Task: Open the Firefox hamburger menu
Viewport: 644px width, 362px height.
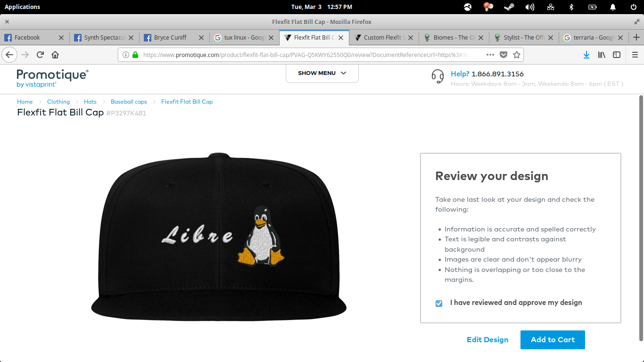Action: [635, 55]
